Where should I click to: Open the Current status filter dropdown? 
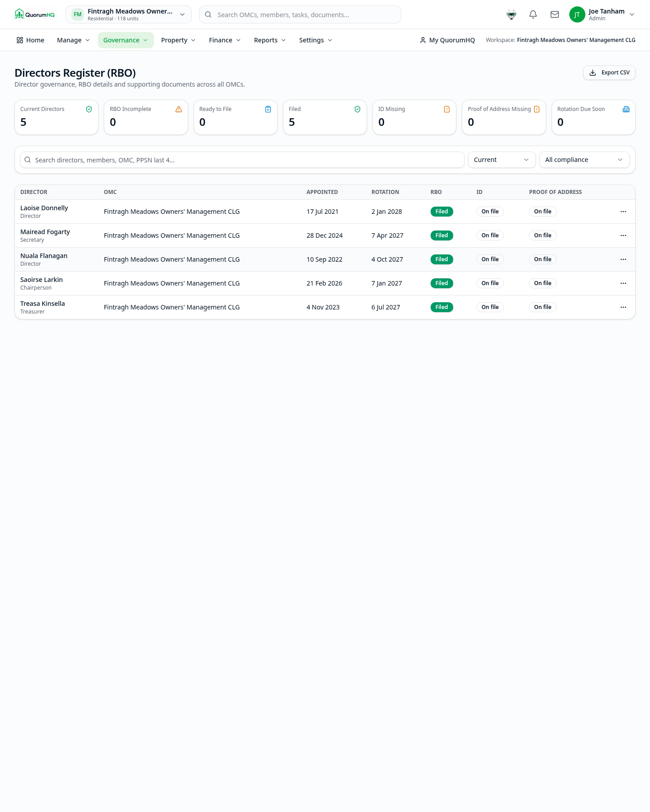click(502, 160)
